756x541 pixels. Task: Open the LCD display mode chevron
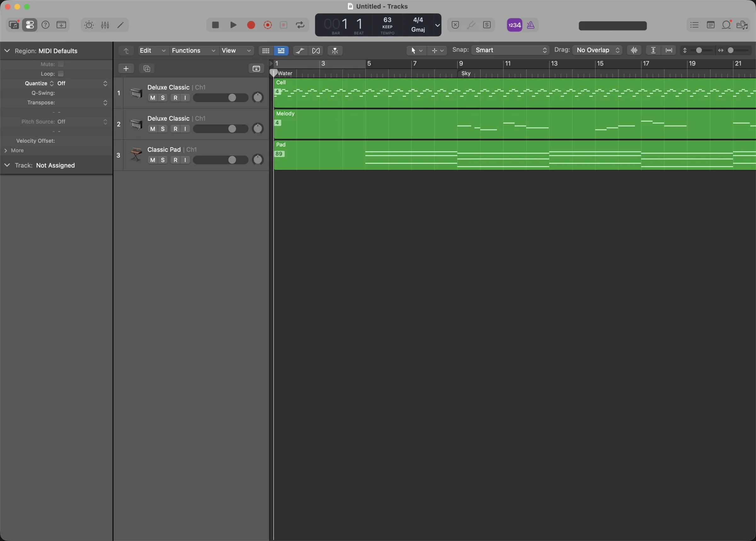point(437,25)
